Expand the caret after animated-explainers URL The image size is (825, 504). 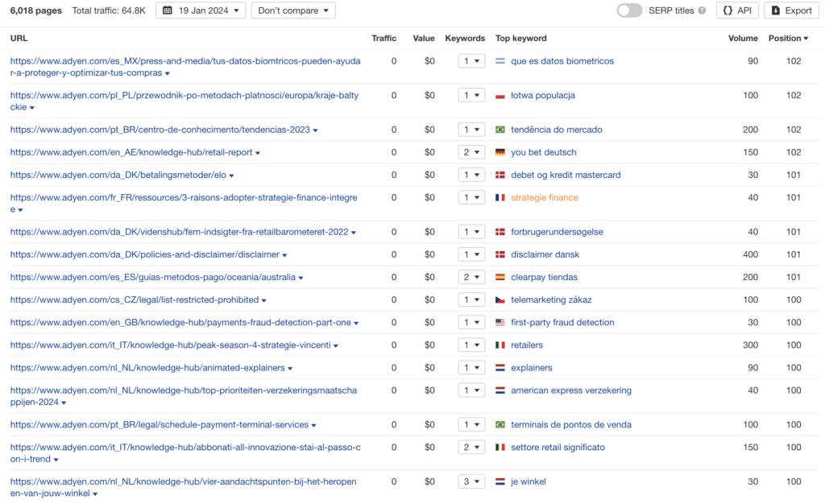290,369
